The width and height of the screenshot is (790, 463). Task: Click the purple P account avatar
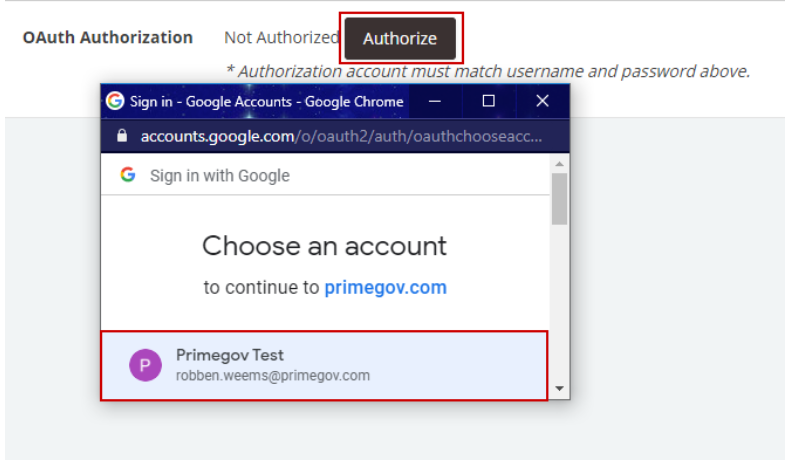point(146,365)
